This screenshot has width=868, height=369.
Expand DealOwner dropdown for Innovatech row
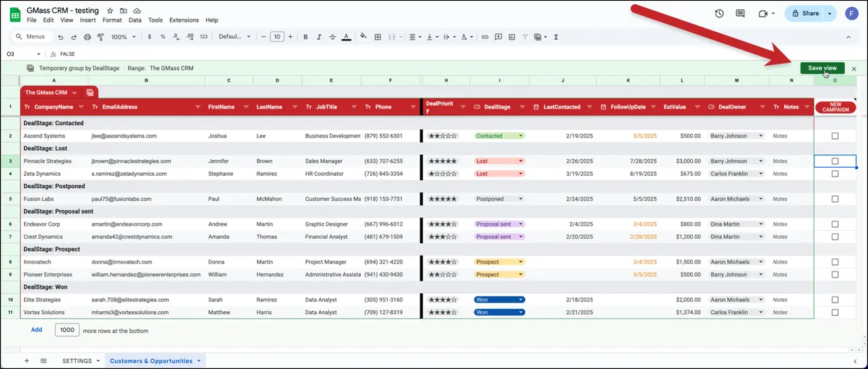click(760, 262)
